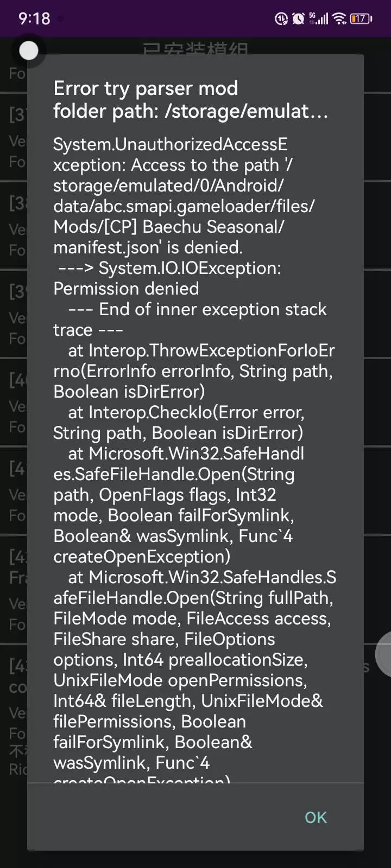Tap the circular icon left of the alarm
This screenshot has height=868, width=391.
pos(281,19)
